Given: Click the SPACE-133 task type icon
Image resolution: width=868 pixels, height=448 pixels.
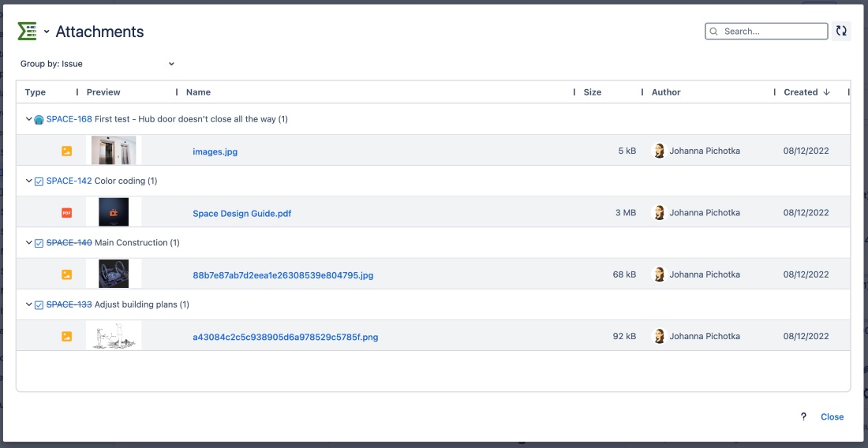Looking at the screenshot, I should pos(39,305).
